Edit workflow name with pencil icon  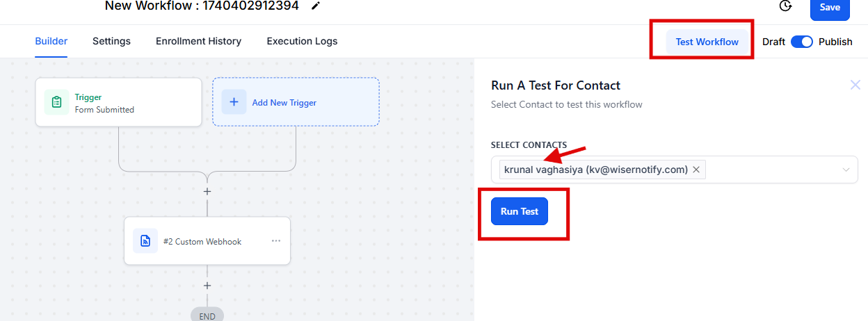316,6
